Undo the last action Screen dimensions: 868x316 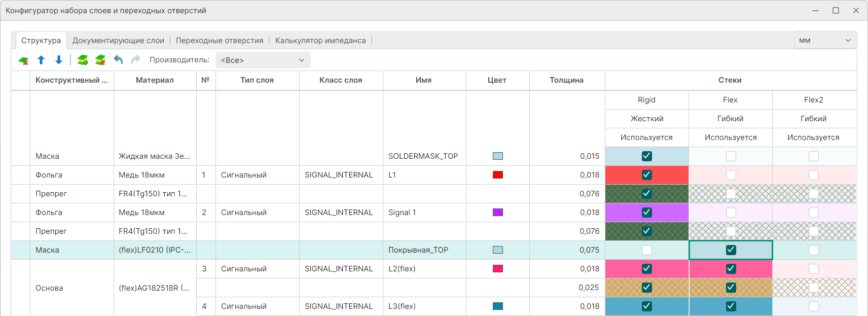coord(118,60)
